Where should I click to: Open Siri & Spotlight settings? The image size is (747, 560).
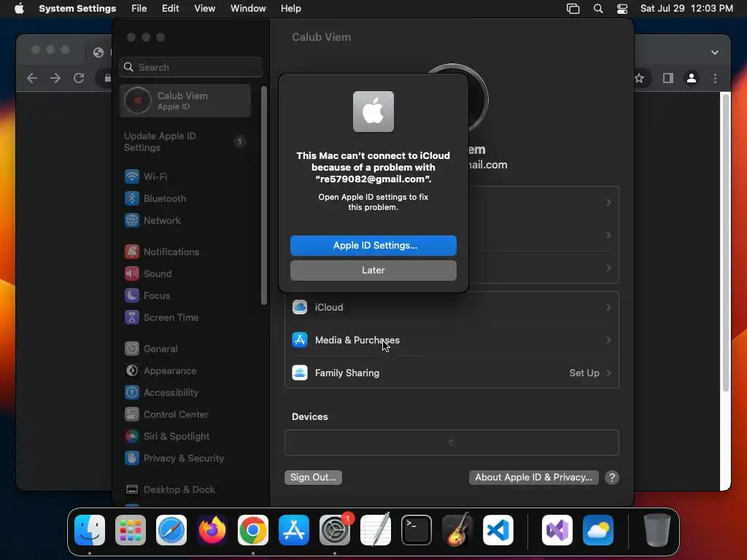167,437
